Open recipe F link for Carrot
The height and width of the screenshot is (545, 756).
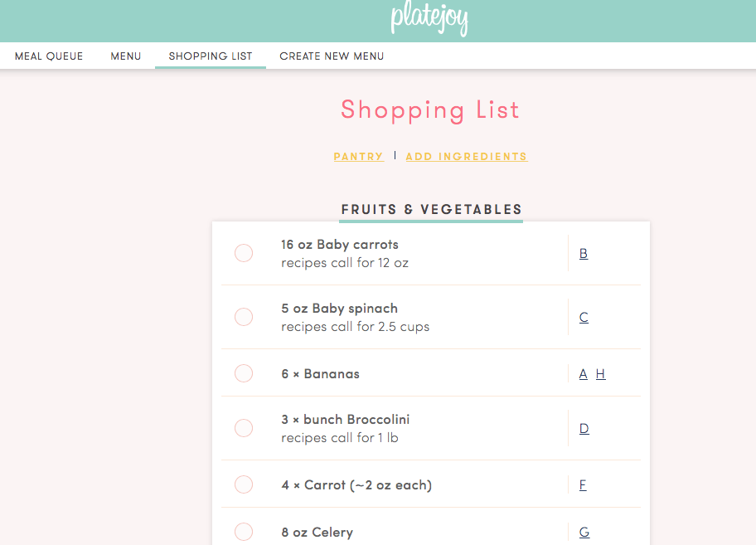pos(583,484)
